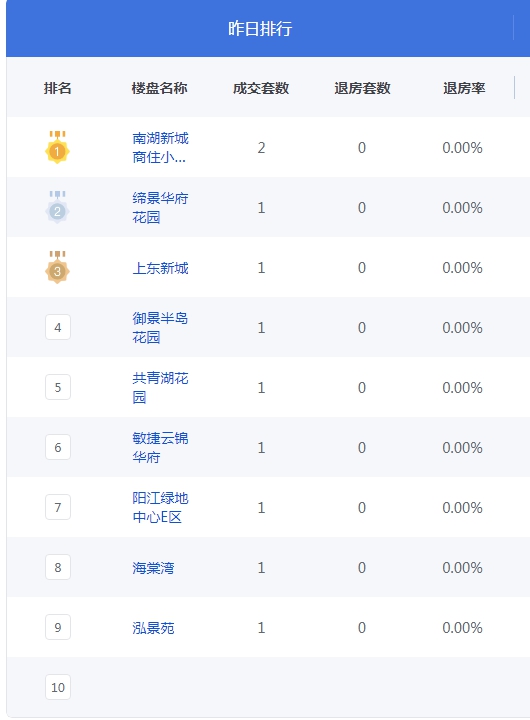Viewport: 530px width, 720px height.
Task: Click the 退房率 column header
Action: pyautogui.click(x=464, y=88)
